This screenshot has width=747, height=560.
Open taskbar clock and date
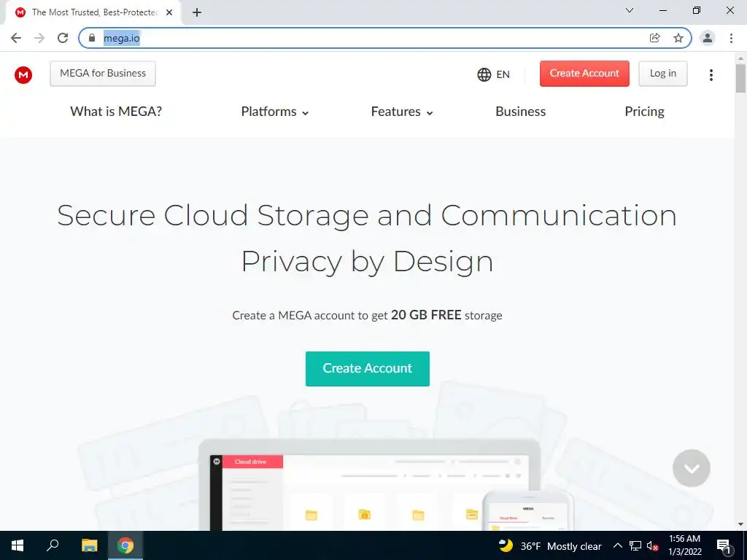[684, 545]
